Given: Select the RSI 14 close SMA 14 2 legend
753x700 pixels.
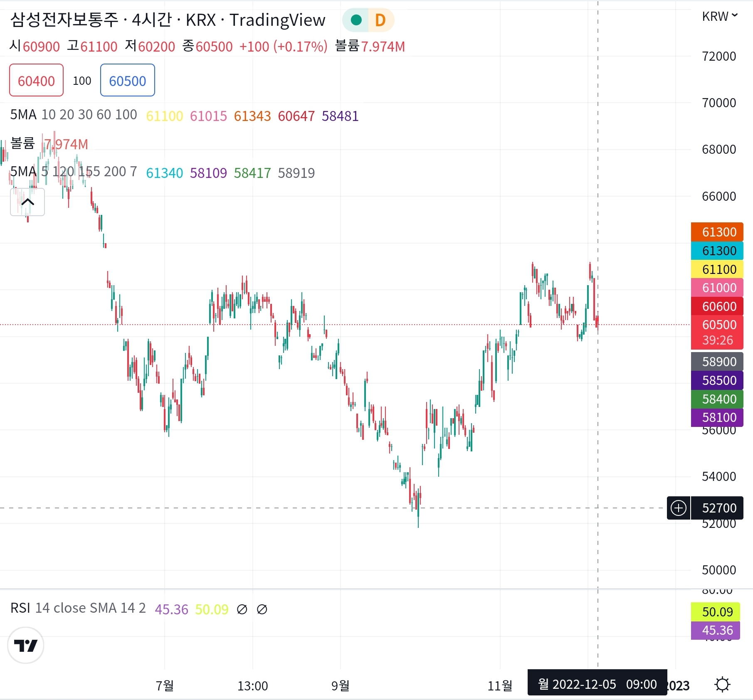Looking at the screenshot, I should coord(78,608).
